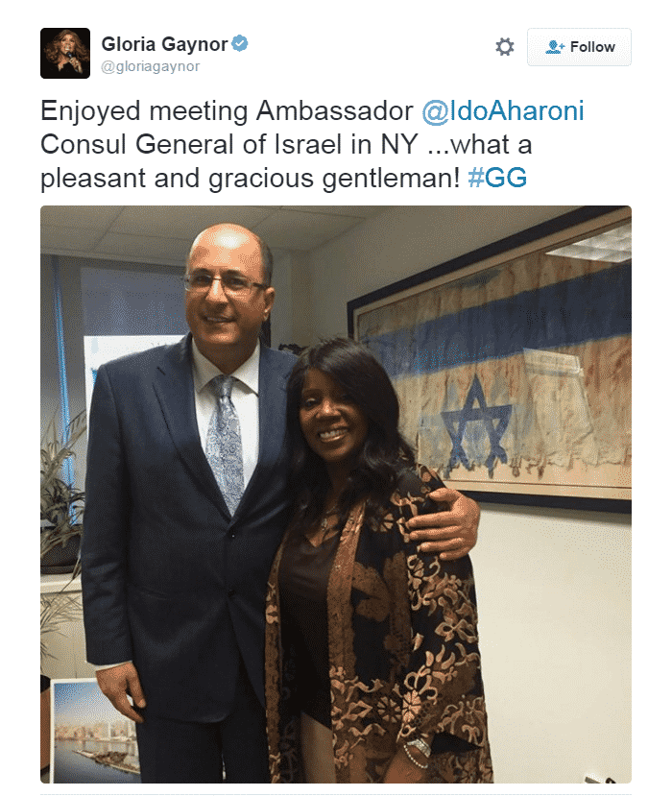Click the @gloriagaynor handle
The height and width of the screenshot is (796, 672).
[x=150, y=66]
